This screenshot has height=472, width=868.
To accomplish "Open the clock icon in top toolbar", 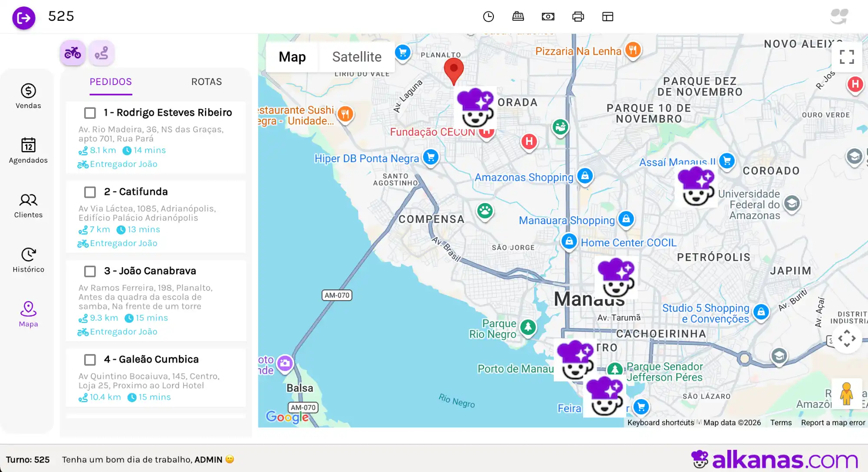I will pyautogui.click(x=488, y=16).
